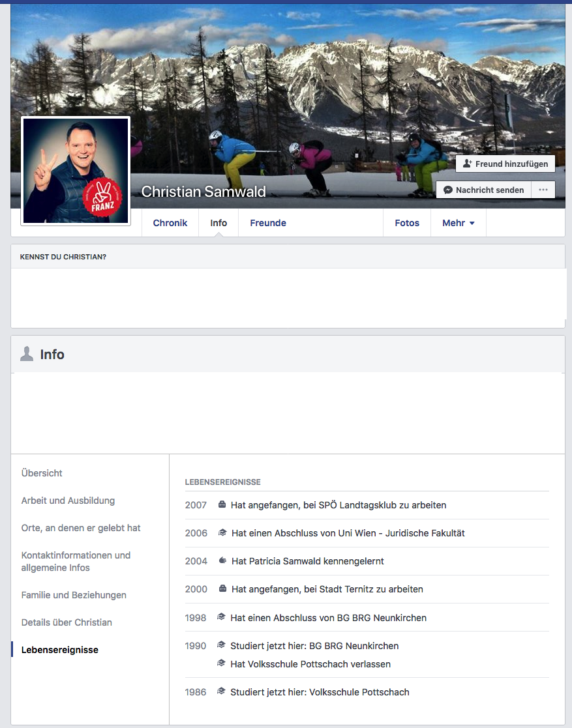
Task: Expand the Mehr dropdown menu
Action: [x=458, y=223]
